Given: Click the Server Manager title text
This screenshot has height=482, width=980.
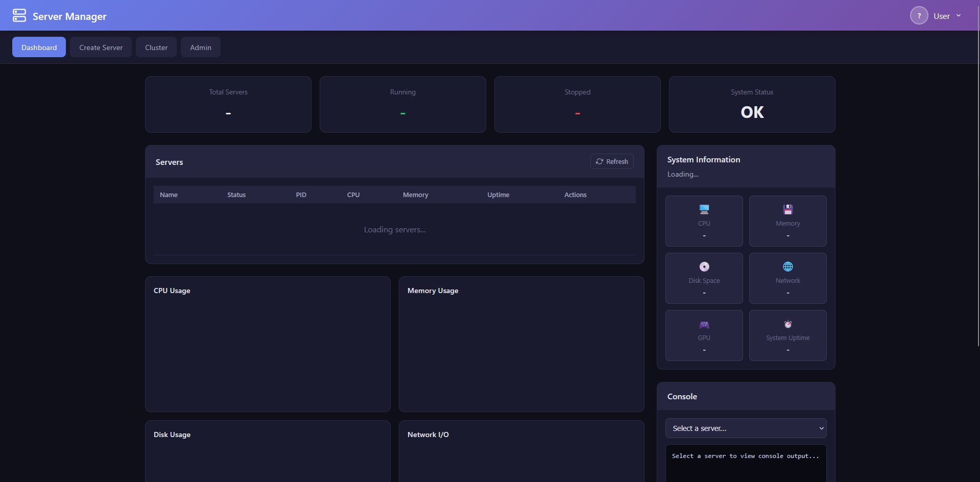Looking at the screenshot, I should tap(69, 16).
